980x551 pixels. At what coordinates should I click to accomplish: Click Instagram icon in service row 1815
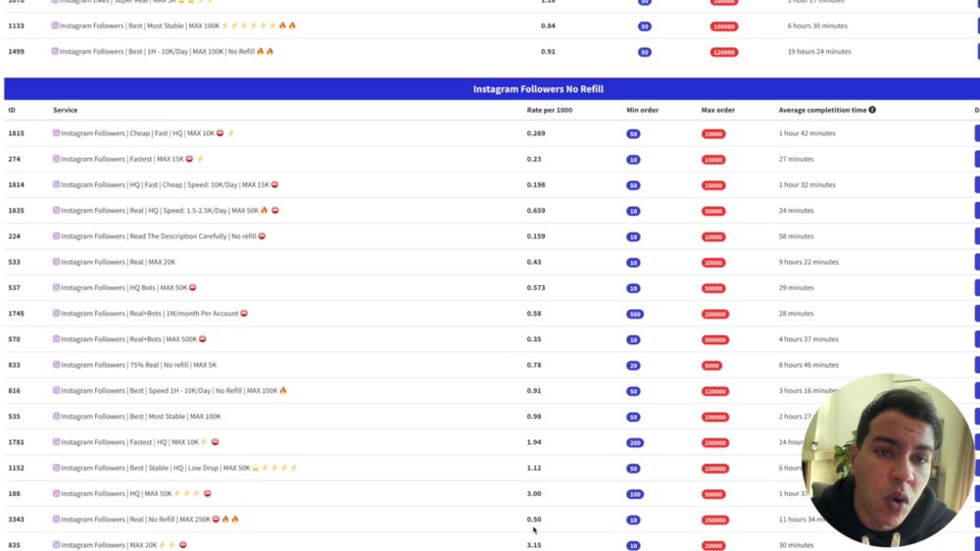click(56, 133)
